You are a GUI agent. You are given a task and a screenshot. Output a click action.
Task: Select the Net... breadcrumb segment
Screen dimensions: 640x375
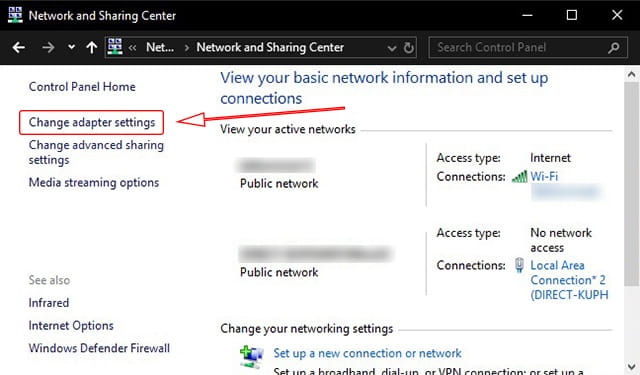[160, 47]
